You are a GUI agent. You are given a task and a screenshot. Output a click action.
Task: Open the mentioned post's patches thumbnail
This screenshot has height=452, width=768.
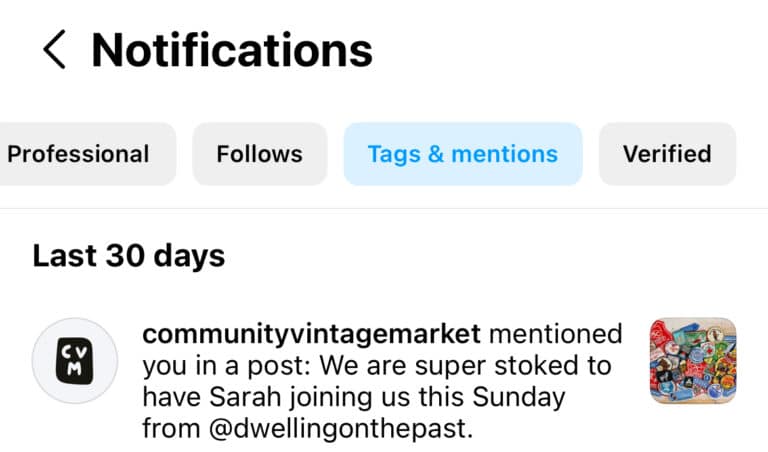(692, 361)
